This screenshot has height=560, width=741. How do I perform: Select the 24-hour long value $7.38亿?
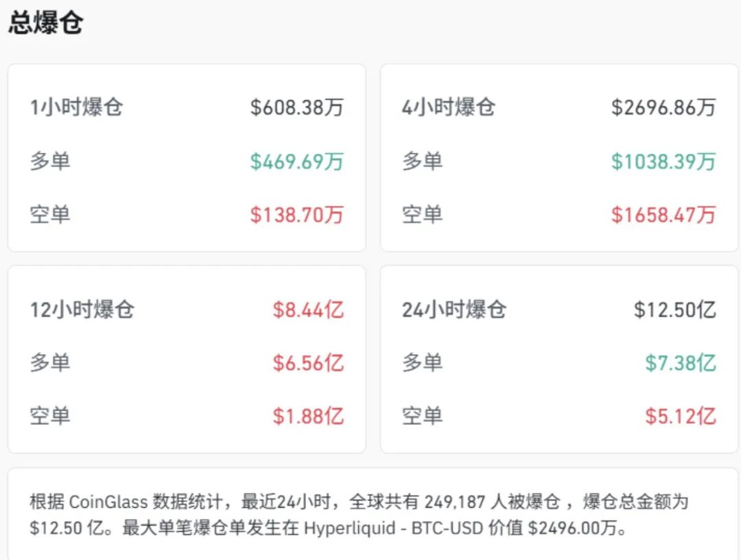[x=681, y=363]
